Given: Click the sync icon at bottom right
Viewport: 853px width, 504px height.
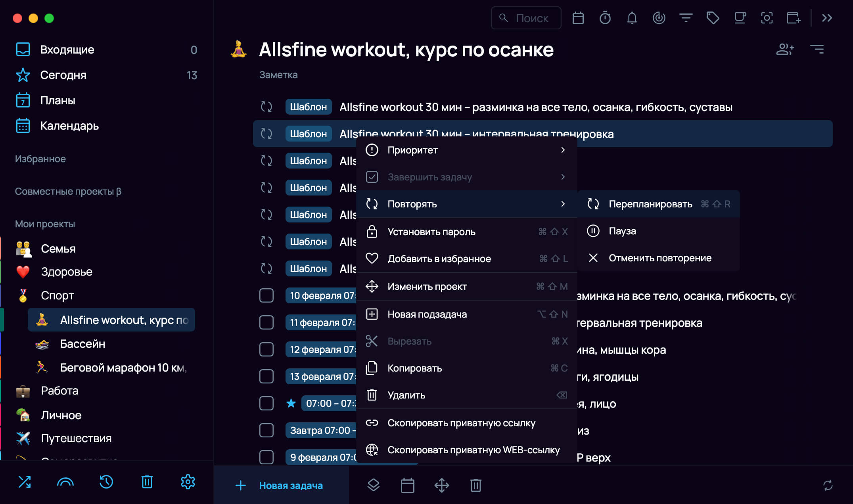Looking at the screenshot, I should point(828,485).
